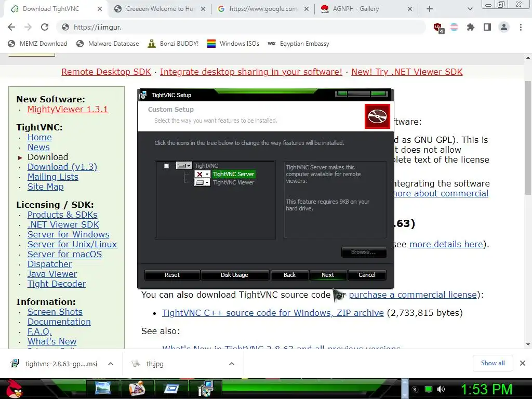Open the TightVNC Viewer install-state dropdown

203,182
